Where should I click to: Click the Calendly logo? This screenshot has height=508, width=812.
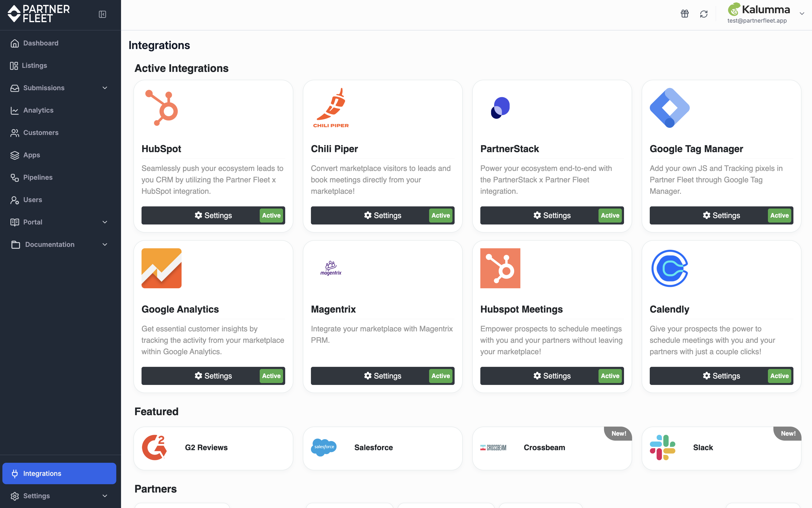click(x=670, y=268)
